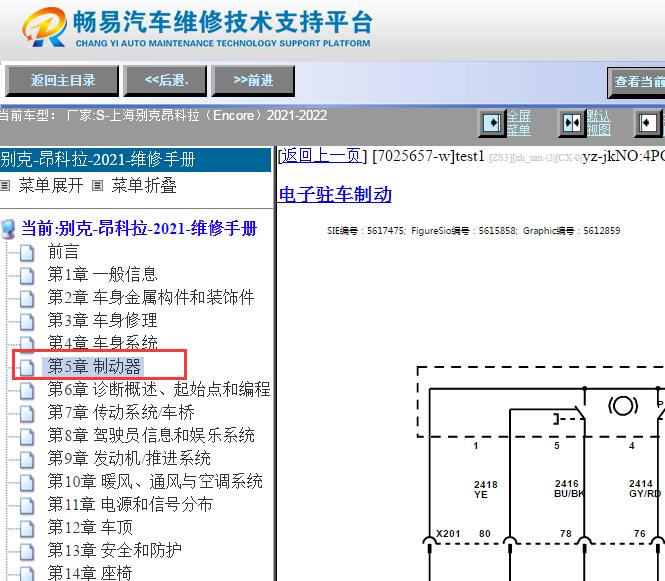Click the page icon next to 第7章
The image size is (665, 581).
(x=27, y=413)
